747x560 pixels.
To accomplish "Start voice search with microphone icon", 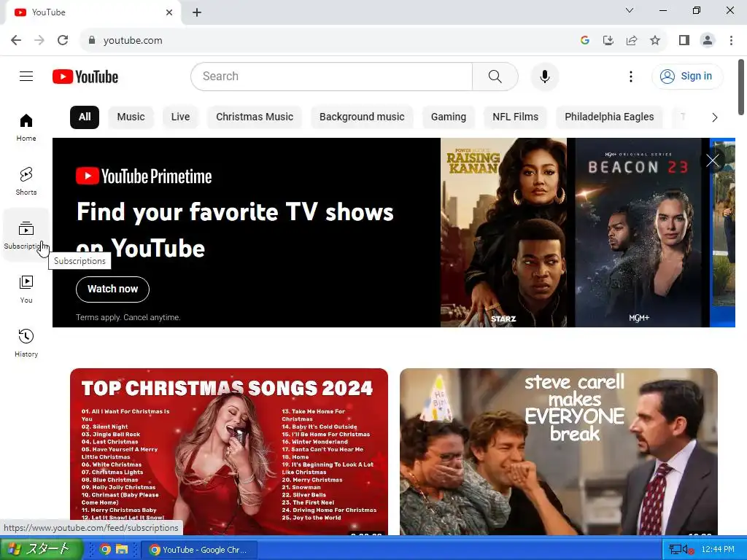I will coord(544,77).
